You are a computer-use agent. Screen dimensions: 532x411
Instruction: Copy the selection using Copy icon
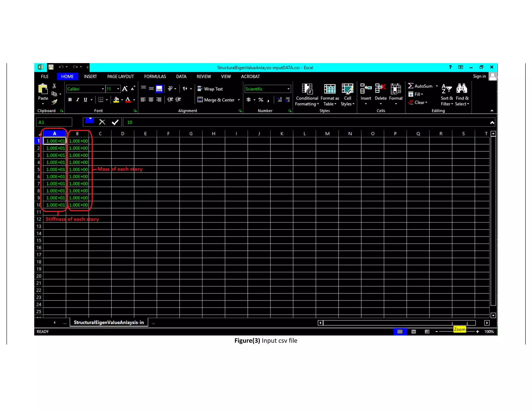point(54,94)
